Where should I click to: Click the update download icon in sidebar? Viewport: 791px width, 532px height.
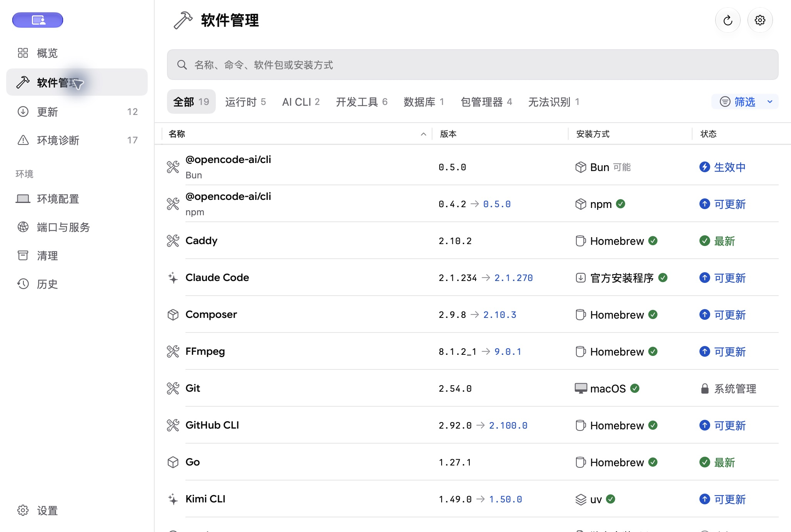tap(23, 111)
